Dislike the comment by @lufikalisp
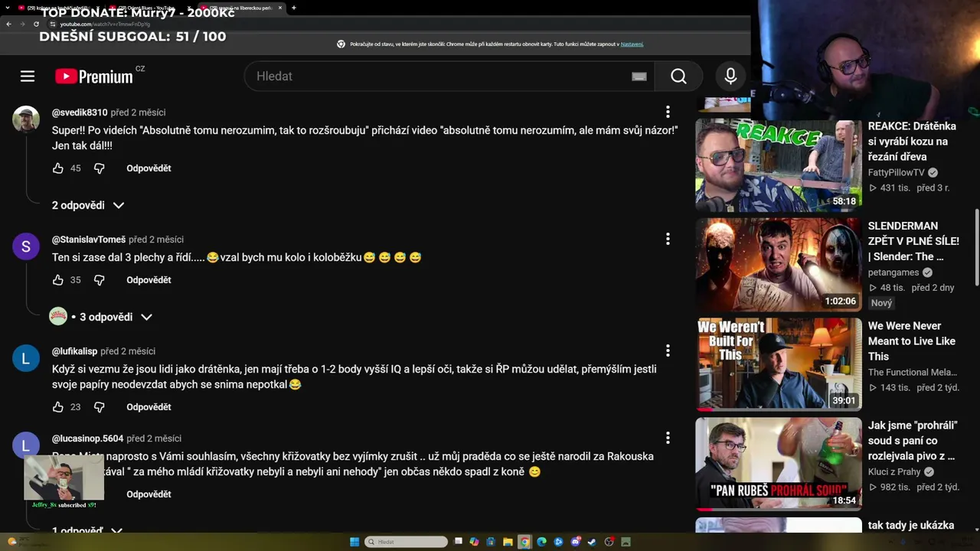 (x=99, y=407)
